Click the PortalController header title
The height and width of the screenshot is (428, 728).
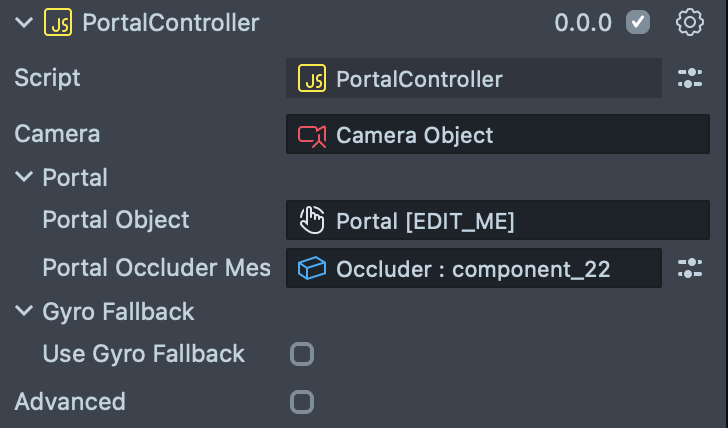(170, 22)
